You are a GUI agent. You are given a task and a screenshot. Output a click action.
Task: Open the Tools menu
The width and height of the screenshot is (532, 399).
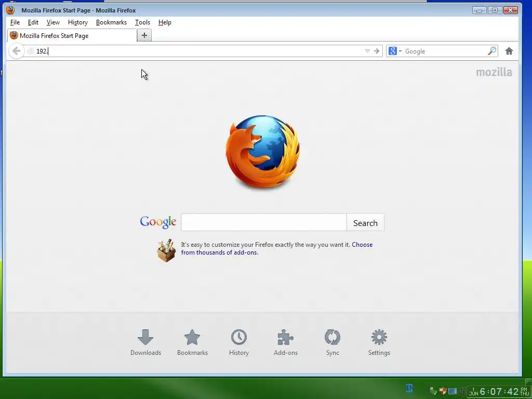[142, 22]
